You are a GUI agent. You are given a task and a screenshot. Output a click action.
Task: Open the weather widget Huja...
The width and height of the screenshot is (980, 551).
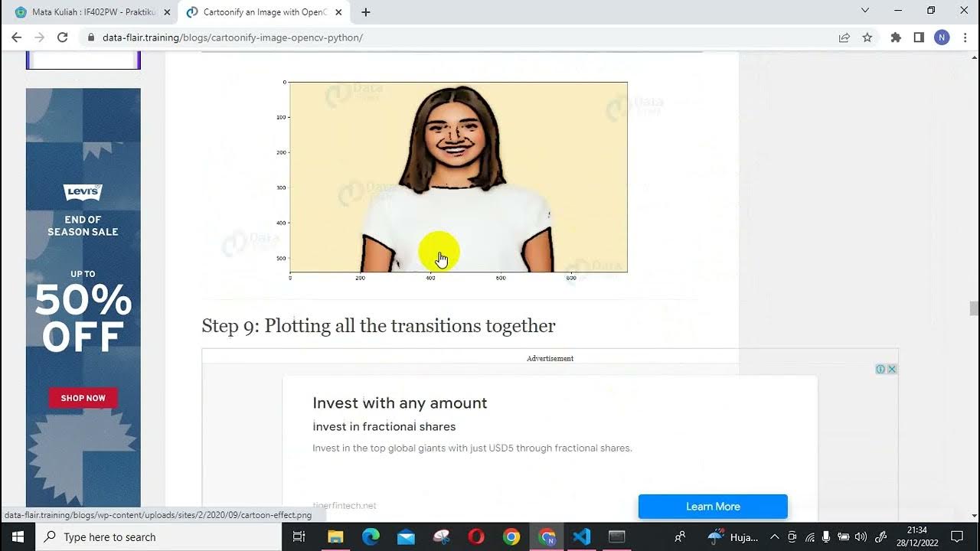pyautogui.click(x=733, y=536)
